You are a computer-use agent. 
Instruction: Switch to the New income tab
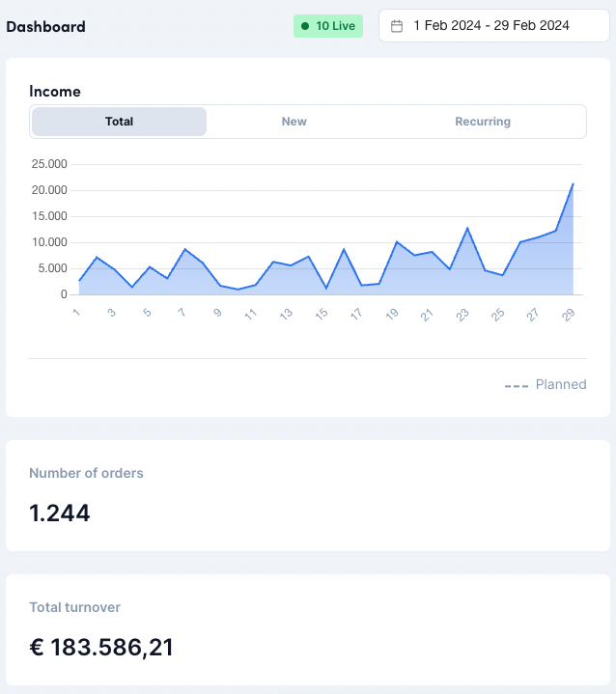point(294,122)
